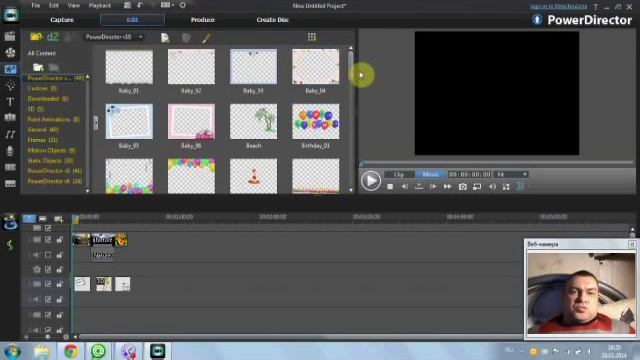Click the large Play button

pyautogui.click(x=371, y=180)
